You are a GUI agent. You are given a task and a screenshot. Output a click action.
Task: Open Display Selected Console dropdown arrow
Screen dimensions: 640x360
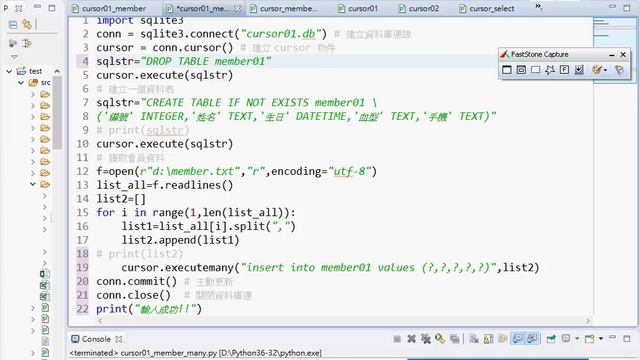(x=577, y=339)
